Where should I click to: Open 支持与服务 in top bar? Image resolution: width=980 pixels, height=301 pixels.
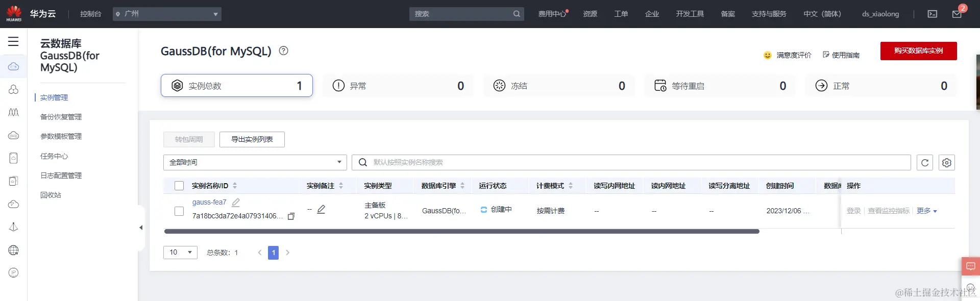(x=769, y=14)
